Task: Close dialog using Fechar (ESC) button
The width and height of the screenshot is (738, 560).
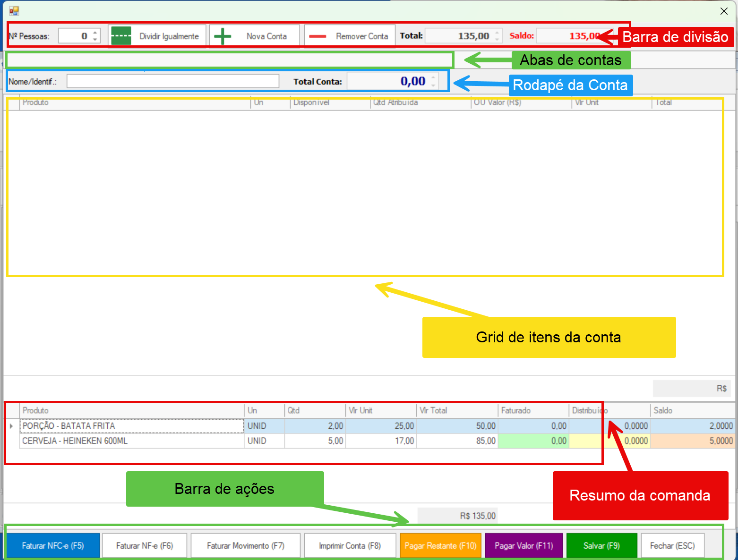Action: (672, 546)
